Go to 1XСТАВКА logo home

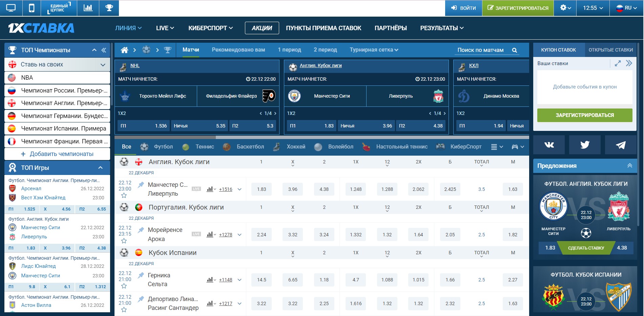click(41, 28)
